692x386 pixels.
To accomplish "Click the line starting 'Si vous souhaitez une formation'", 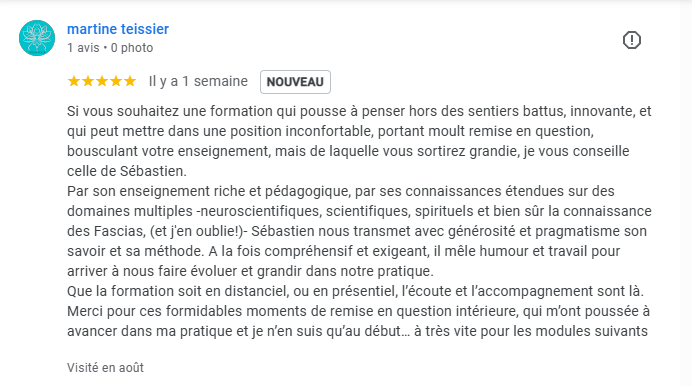I will tap(359, 111).
